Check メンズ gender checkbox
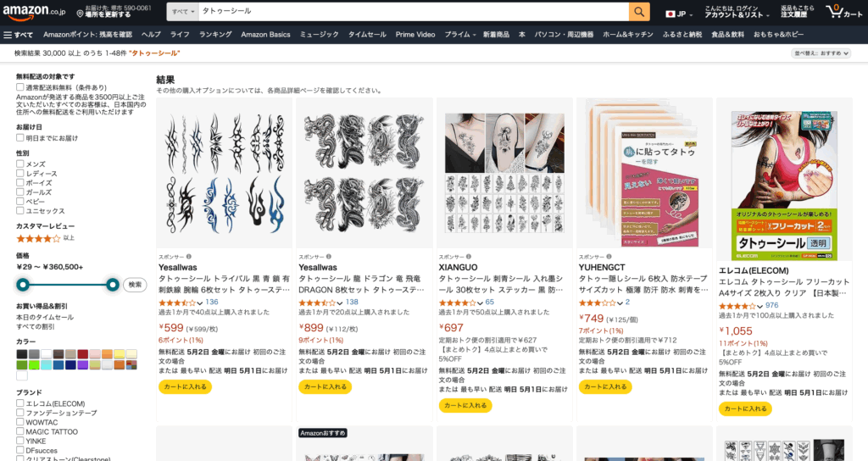868x461 pixels. (x=20, y=164)
